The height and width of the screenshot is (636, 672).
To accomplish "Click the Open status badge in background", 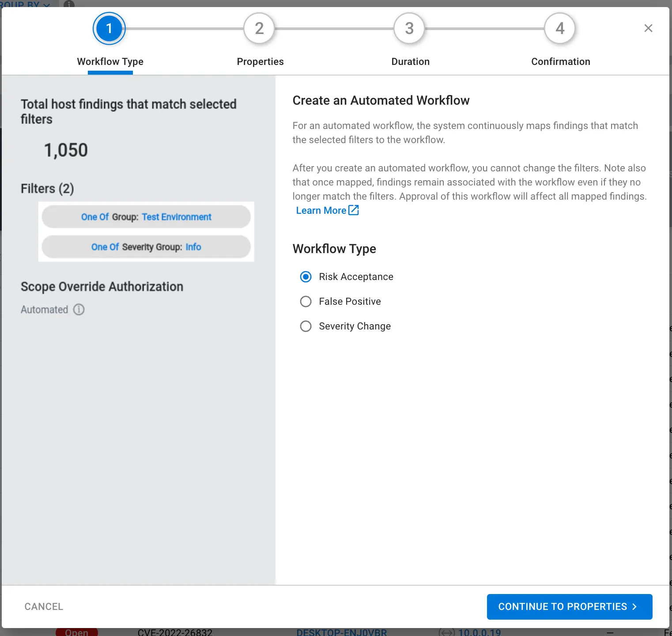I will click(77, 632).
